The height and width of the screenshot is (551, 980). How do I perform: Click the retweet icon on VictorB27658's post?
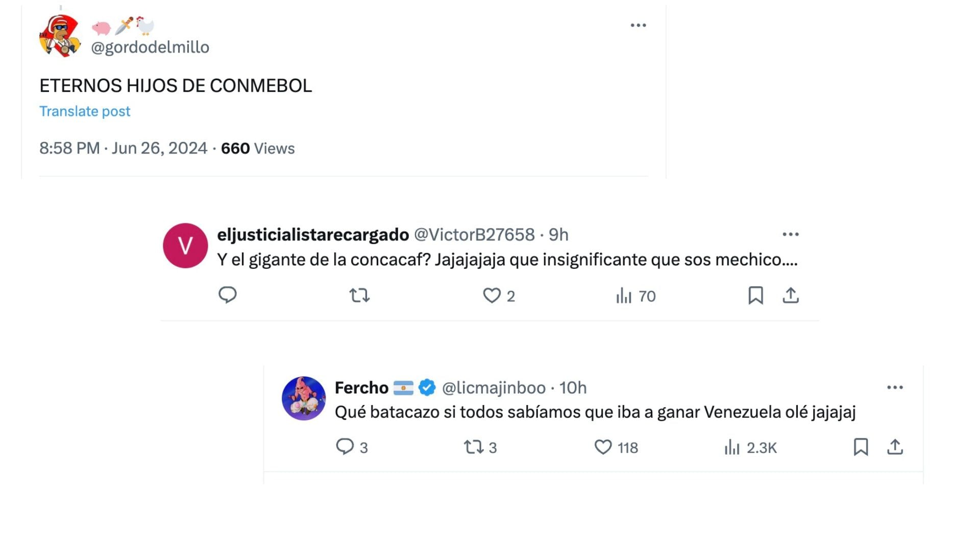point(360,295)
